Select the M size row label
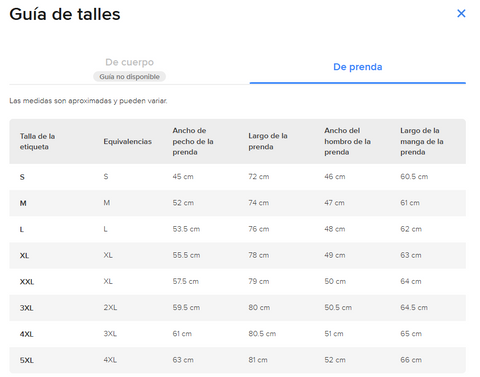Viewport: 480px width, 377px height. (x=23, y=203)
